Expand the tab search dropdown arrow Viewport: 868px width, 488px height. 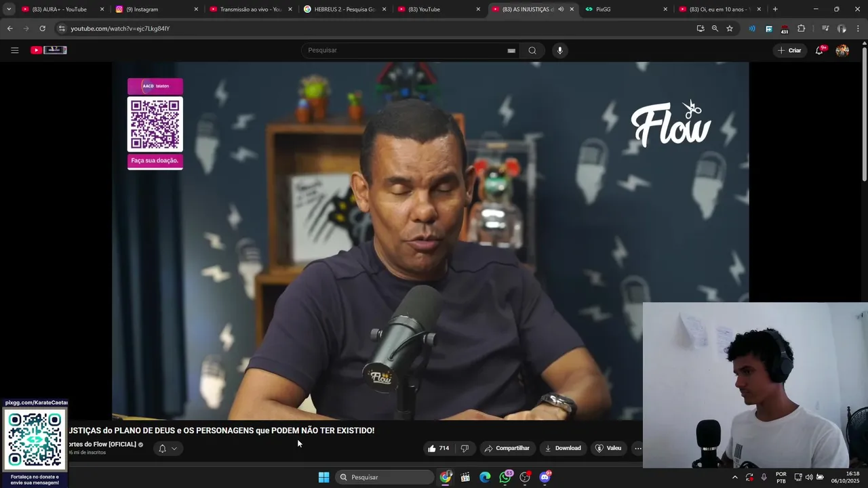[9, 9]
